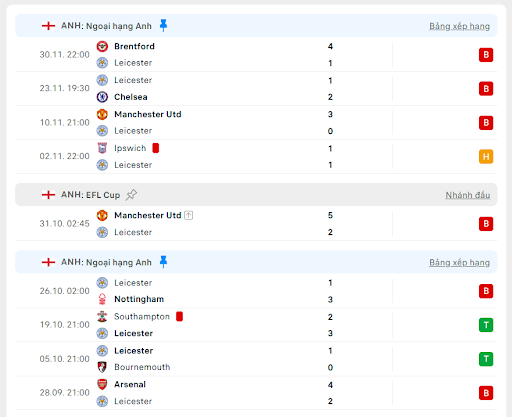Click the red card icon beside Ipswich

click(x=156, y=148)
